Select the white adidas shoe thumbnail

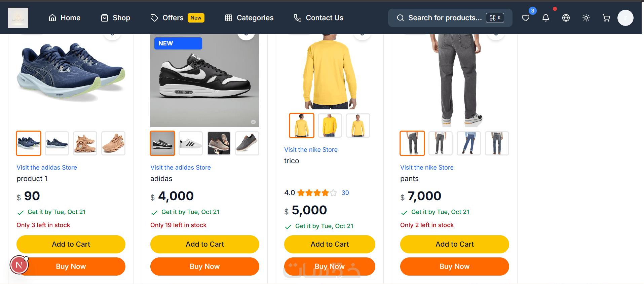tap(191, 143)
